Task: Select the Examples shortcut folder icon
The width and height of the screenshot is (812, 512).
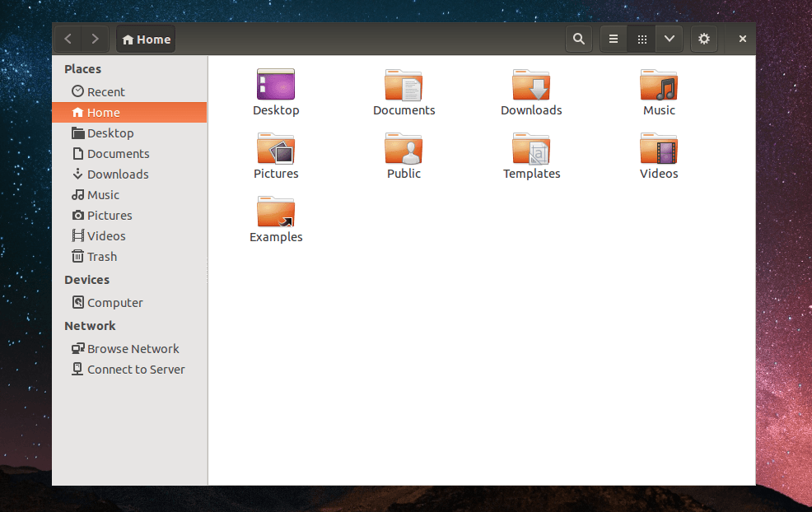Action: coord(276,212)
